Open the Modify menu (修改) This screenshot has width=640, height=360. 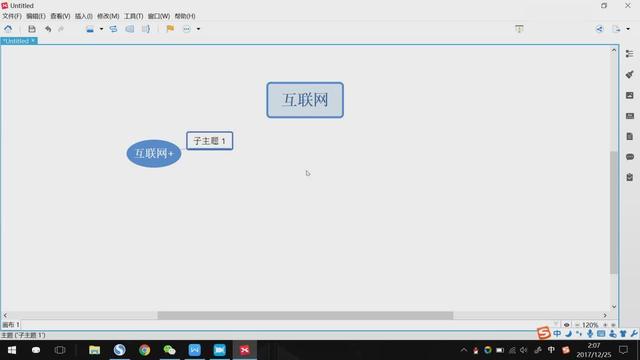[108, 16]
